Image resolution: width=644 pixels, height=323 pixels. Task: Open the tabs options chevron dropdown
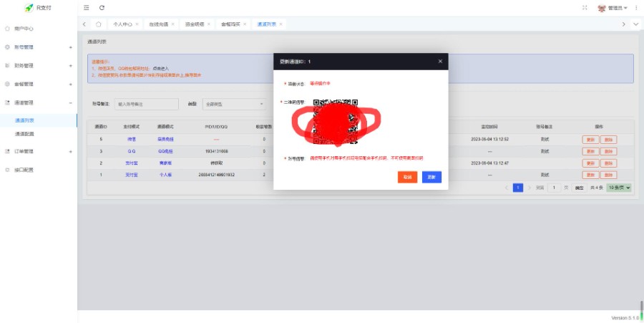click(x=636, y=24)
